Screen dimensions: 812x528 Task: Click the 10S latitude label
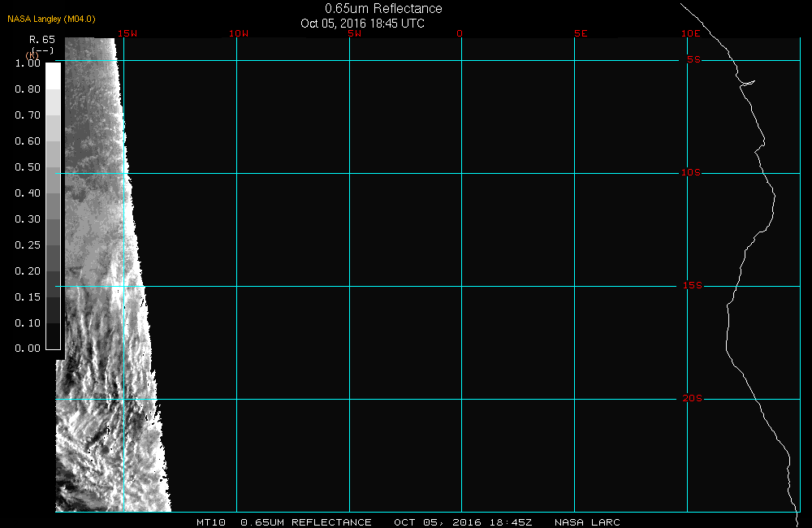691,173
